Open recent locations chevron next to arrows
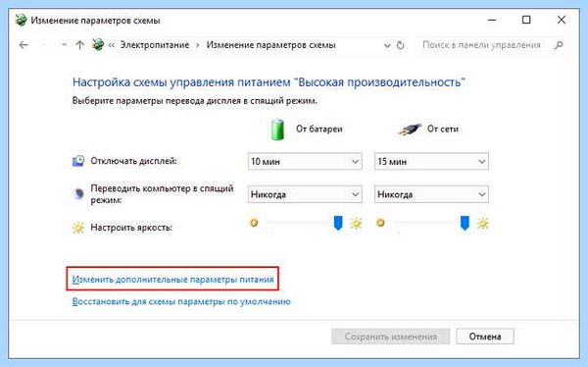Viewport: 588px width, 367px height. (x=64, y=45)
